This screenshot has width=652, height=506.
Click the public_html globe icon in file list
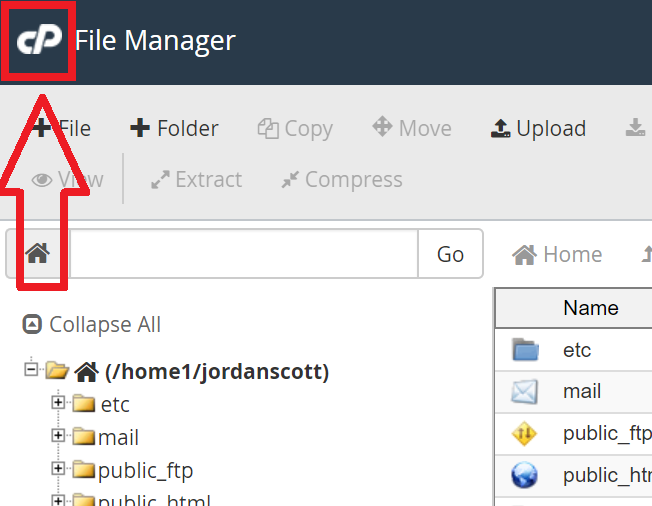[x=525, y=475]
